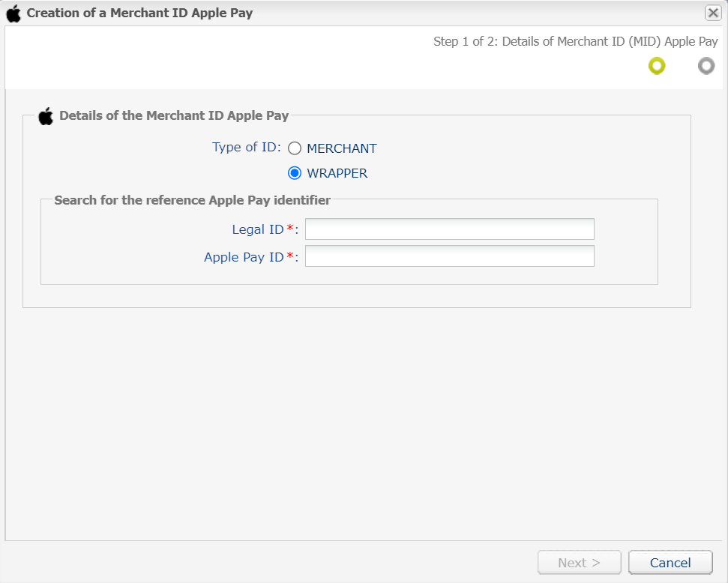
Task: Click the Details of the Merchant ID legend
Action: click(174, 115)
